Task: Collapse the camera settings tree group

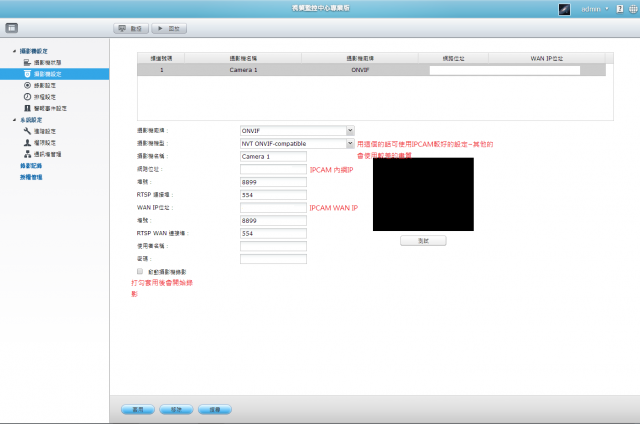Action: (x=14, y=51)
